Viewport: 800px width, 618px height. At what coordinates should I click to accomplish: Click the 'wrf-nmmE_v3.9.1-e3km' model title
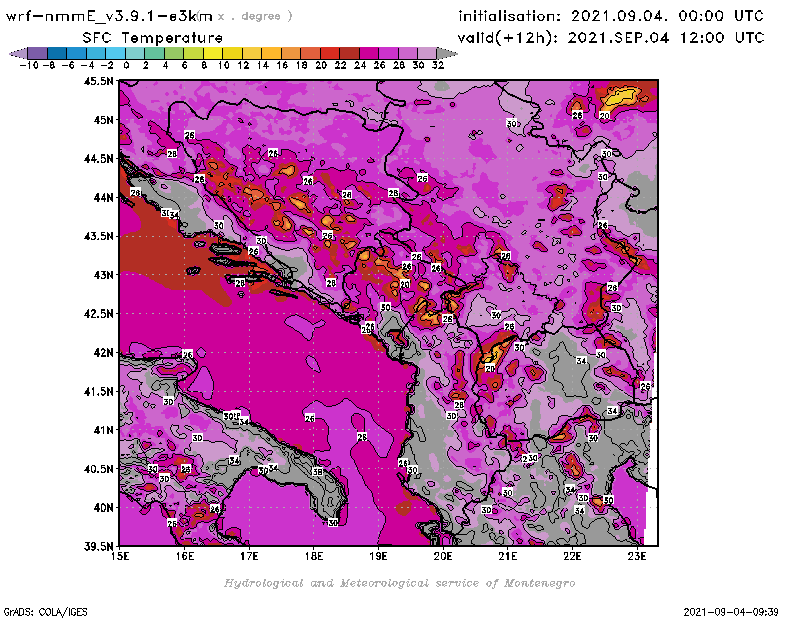(109, 16)
